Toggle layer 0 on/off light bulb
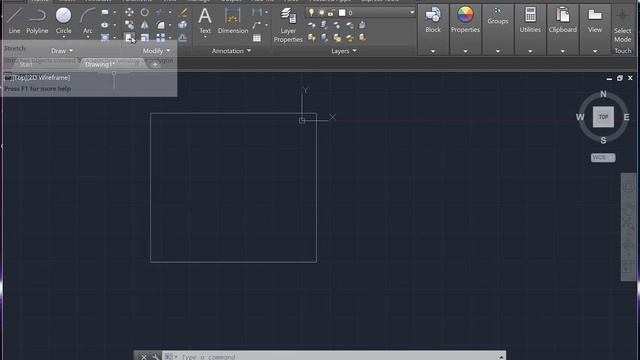 [311, 12]
